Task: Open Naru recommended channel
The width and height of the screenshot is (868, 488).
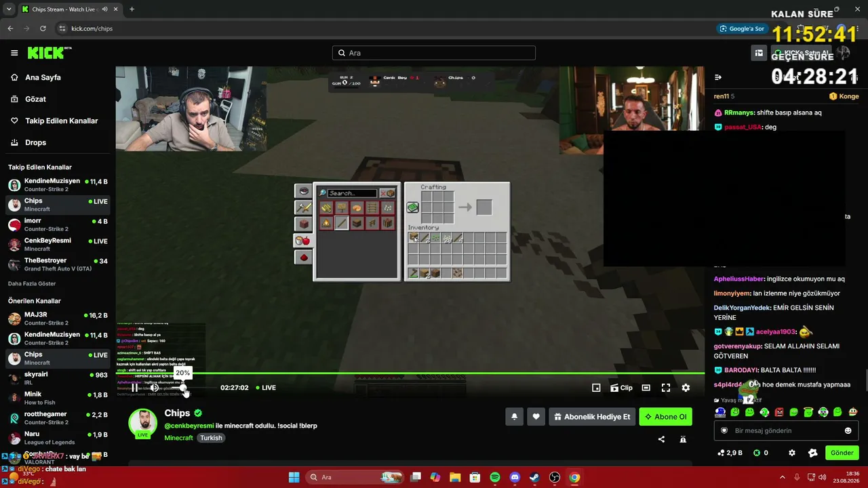Action: pos(58,437)
